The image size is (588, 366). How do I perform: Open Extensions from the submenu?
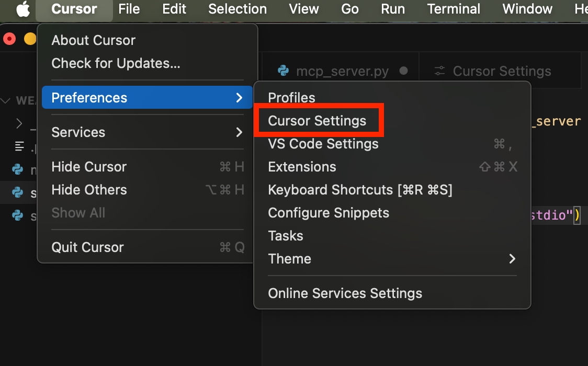tap(392, 167)
